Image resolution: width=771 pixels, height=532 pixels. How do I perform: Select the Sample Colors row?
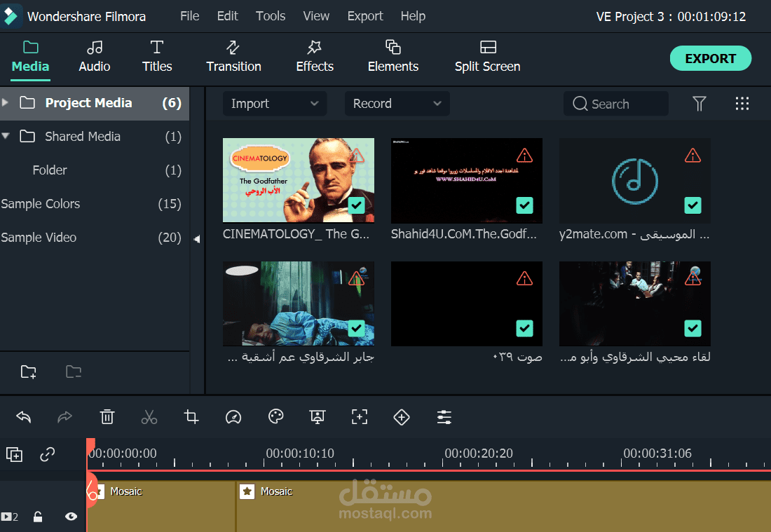(x=95, y=203)
